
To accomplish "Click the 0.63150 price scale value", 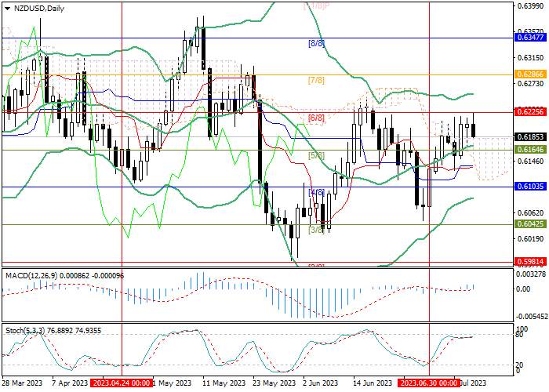I will tap(531, 57).
